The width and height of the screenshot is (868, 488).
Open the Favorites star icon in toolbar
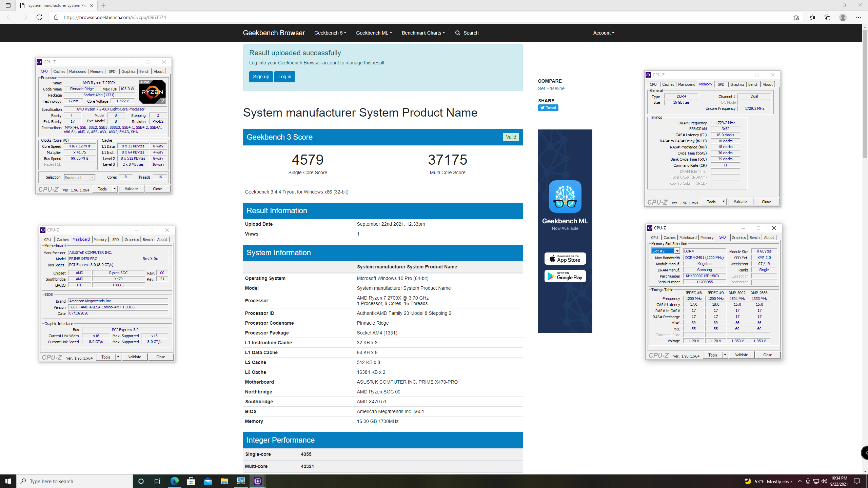(812, 17)
